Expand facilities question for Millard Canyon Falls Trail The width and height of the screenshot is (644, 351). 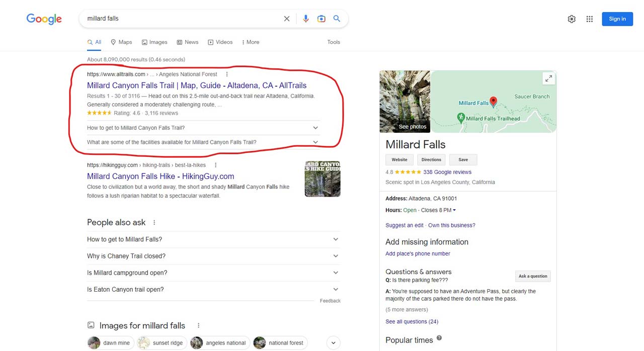pyautogui.click(x=203, y=142)
